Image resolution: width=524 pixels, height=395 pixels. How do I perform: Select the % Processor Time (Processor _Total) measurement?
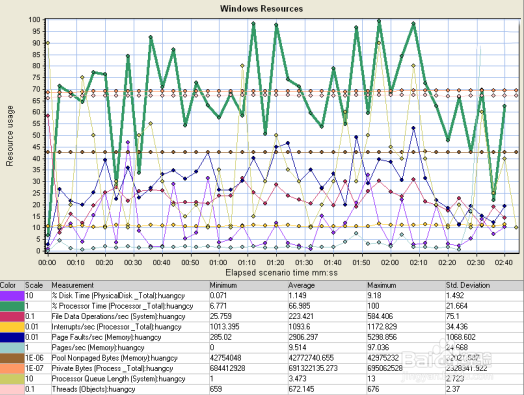(122, 306)
